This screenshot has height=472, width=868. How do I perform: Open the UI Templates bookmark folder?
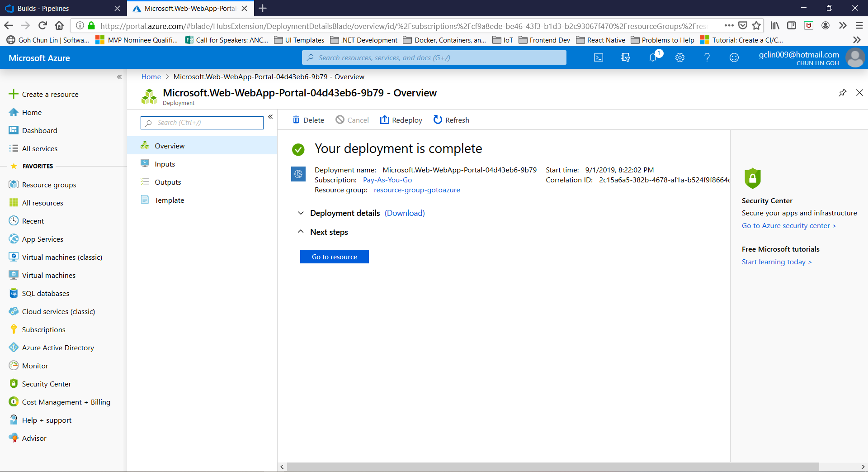(299, 40)
